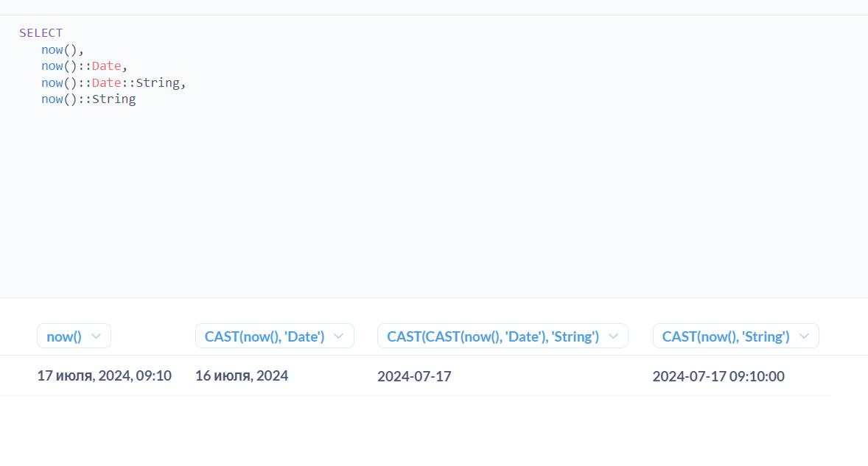Click the chevron beside CAST(now(), 'Date') header
Viewport: 868px width, 466px height.
click(x=338, y=336)
